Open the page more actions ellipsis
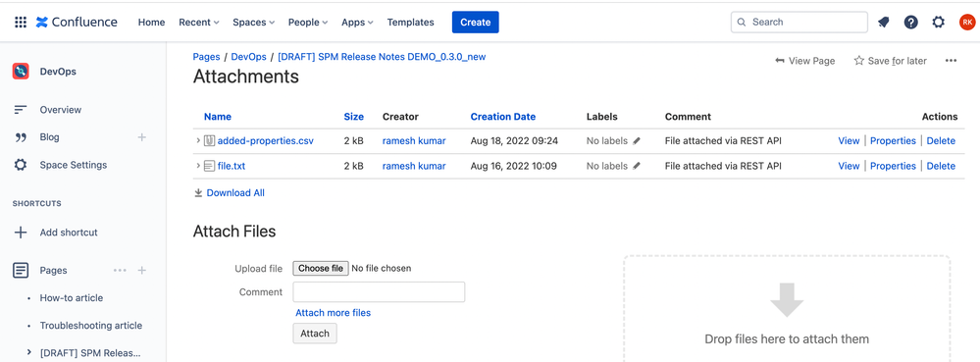This screenshot has width=980, height=362. click(951, 61)
